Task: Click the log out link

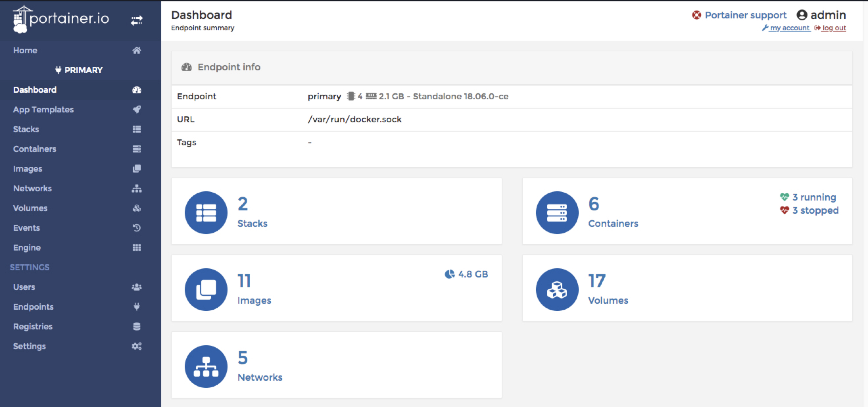Action: point(833,28)
